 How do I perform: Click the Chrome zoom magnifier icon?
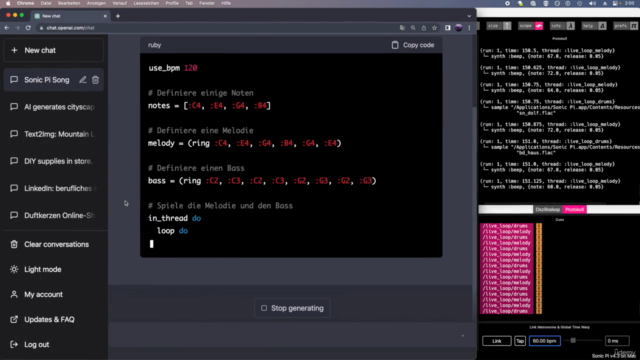[413, 28]
